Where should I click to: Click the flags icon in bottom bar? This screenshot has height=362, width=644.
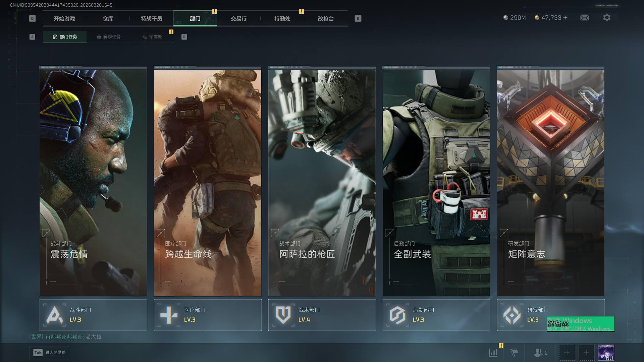[514, 352]
